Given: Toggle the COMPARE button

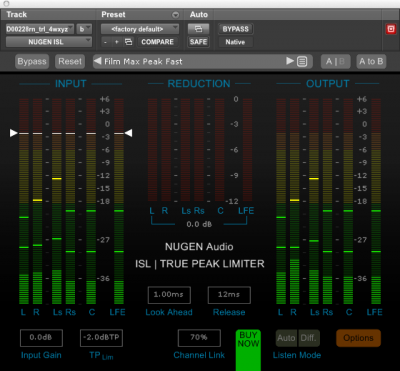Looking at the screenshot, I should [x=157, y=42].
